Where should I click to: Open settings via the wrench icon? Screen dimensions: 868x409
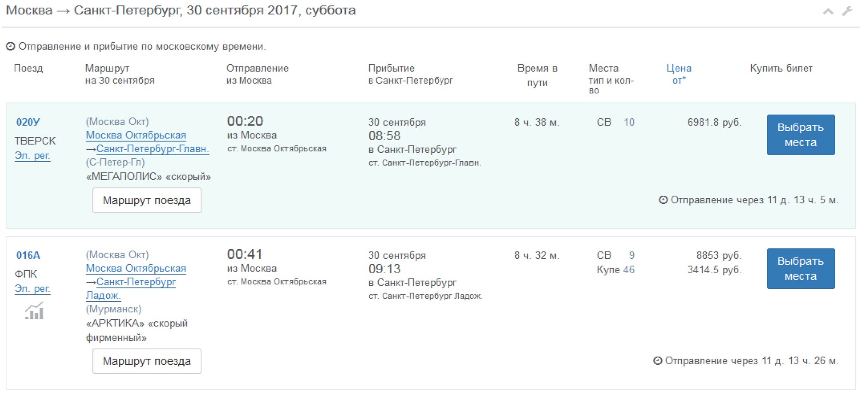point(847,11)
